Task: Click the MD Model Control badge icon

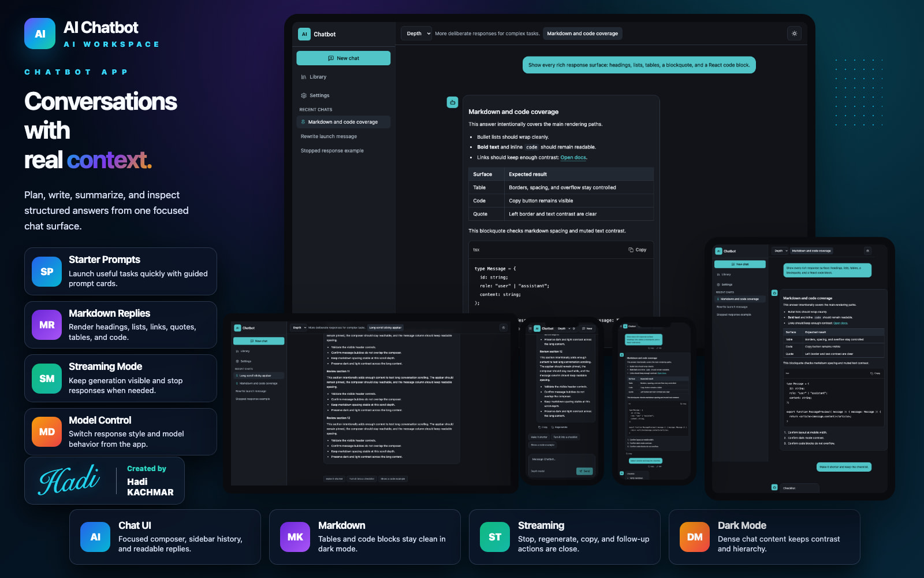Action: 47,432
